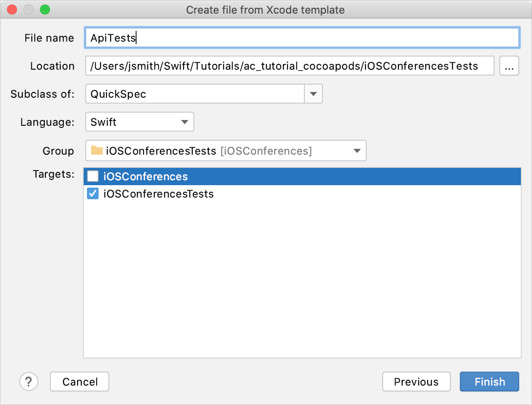532x405 pixels.
Task: Expand the Subclass of dropdown arrow
Action: [x=313, y=94]
